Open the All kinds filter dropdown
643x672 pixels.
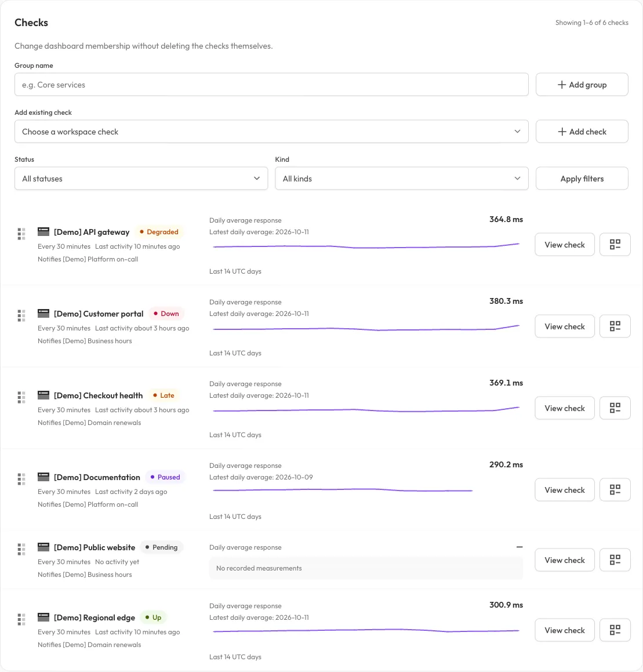tap(402, 178)
